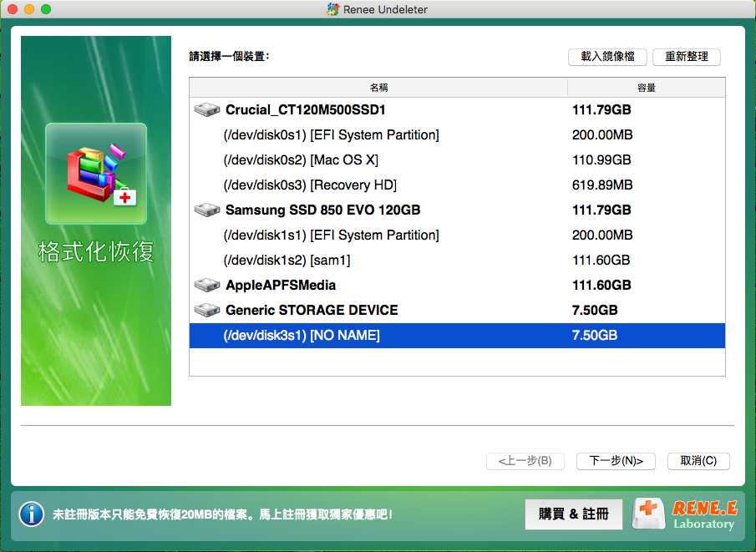Click the 111.60GB value in sam1 row
The height and width of the screenshot is (552, 756).
click(x=601, y=261)
